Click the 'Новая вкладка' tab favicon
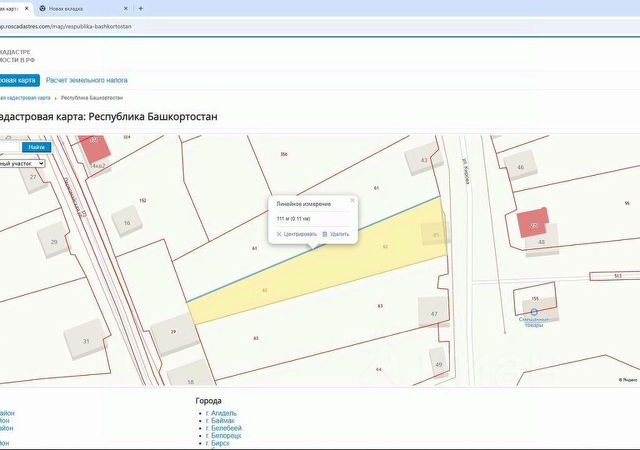The width and height of the screenshot is (640, 450). pyautogui.click(x=42, y=8)
